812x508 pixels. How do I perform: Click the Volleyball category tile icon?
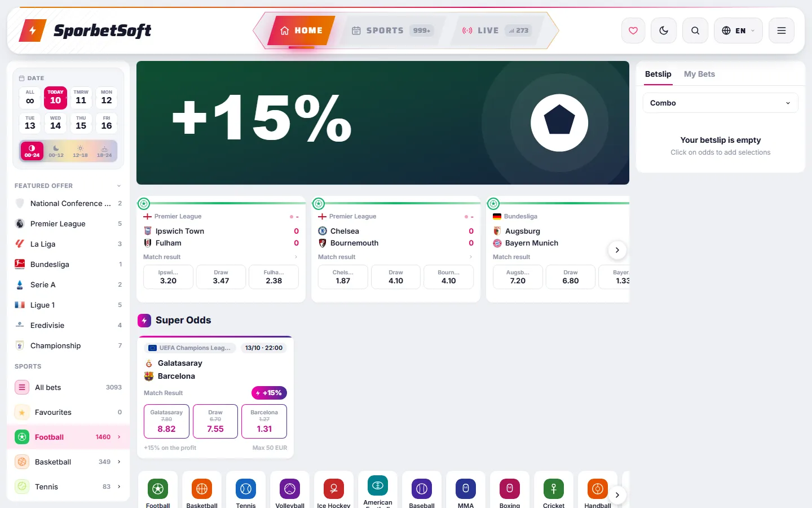point(290,488)
